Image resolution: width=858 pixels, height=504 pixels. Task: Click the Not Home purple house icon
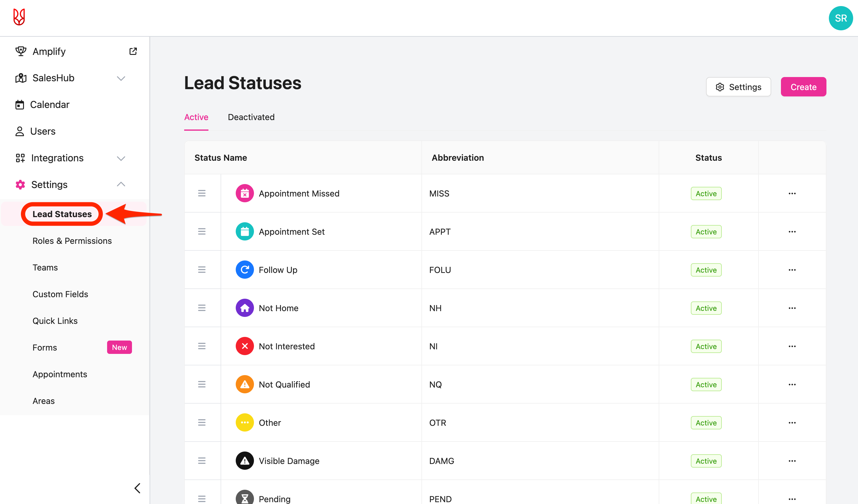point(245,307)
